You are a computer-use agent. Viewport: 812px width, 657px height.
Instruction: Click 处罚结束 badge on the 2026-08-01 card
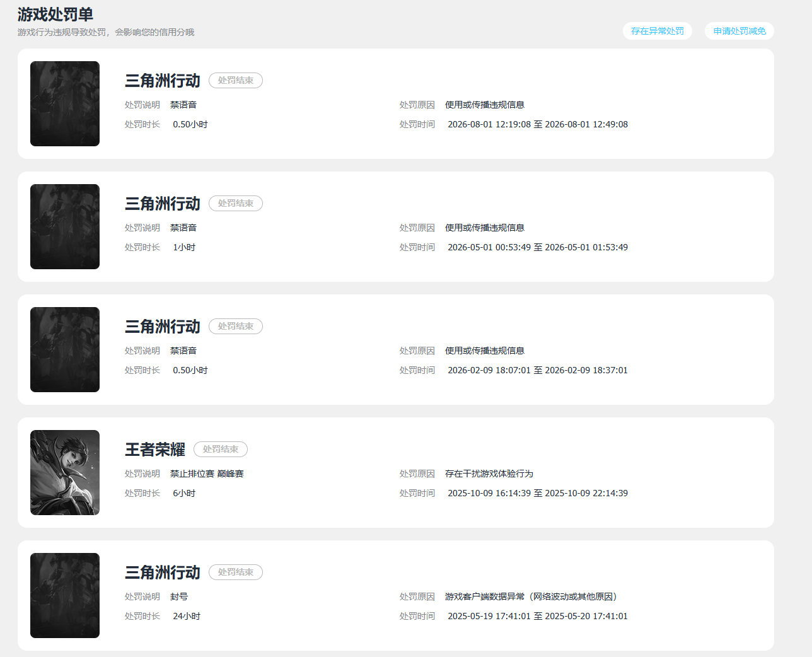[236, 81]
